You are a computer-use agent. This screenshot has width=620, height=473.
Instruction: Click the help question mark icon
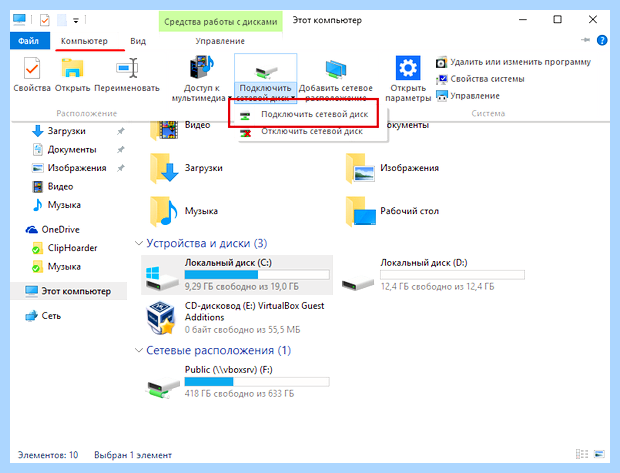pyautogui.click(x=602, y=40)
